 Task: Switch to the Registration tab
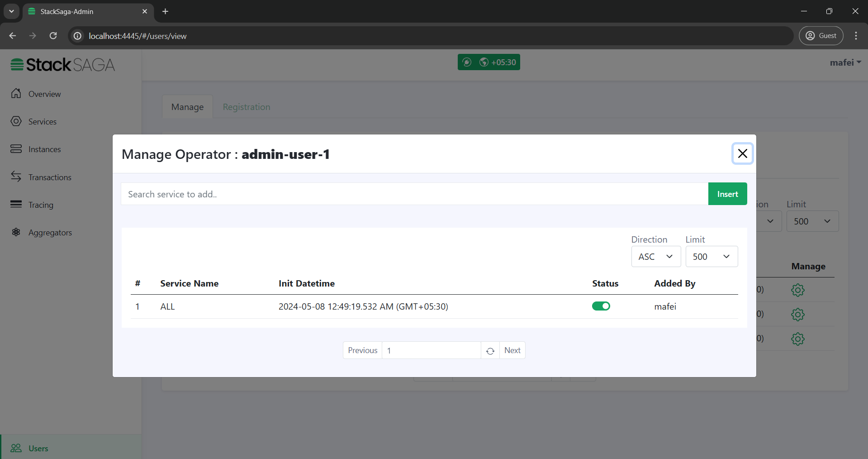(x=246, y=107)
